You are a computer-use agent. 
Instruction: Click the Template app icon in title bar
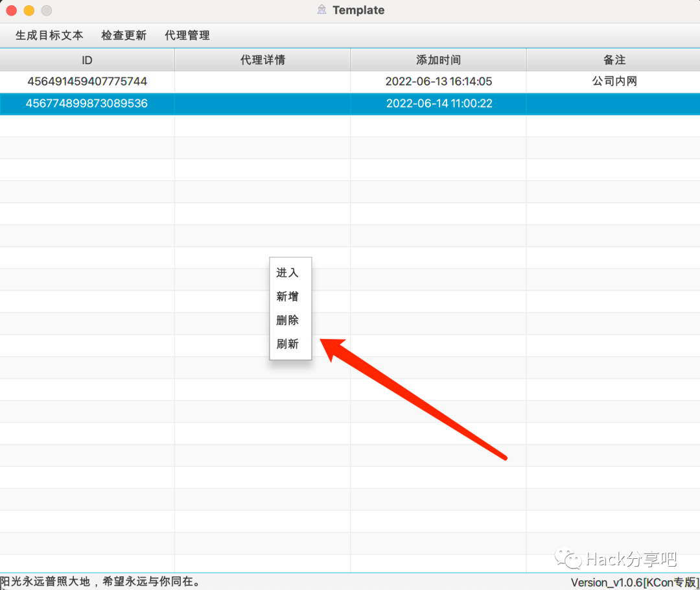[x=321, y=10]
